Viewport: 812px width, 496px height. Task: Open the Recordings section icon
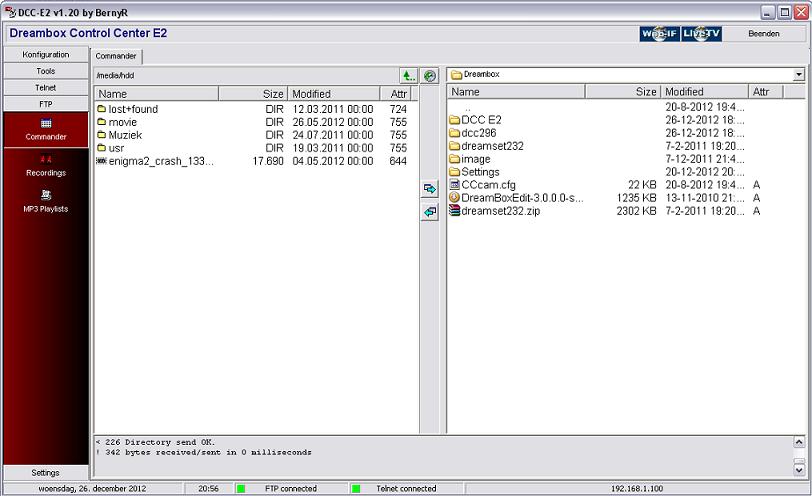pyautogui.click(x=46, y=159)
